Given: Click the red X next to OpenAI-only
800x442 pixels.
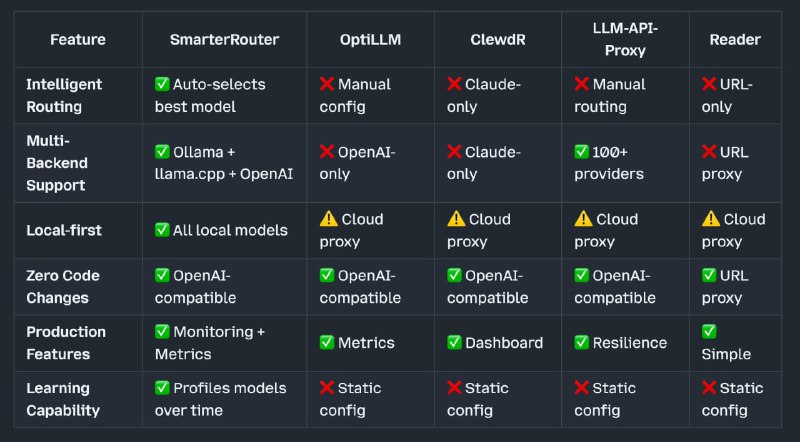Looking at the screenshot, I should point(327,152).
